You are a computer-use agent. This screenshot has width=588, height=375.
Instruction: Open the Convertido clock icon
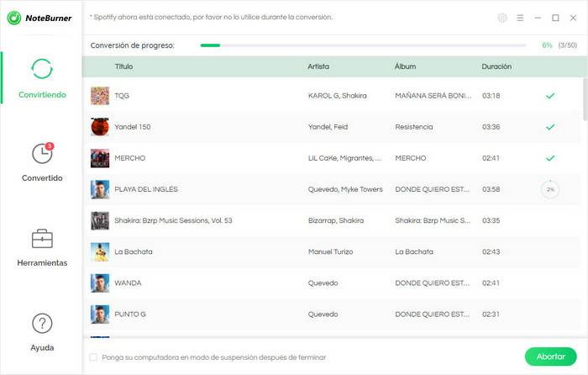click(42, 154)
